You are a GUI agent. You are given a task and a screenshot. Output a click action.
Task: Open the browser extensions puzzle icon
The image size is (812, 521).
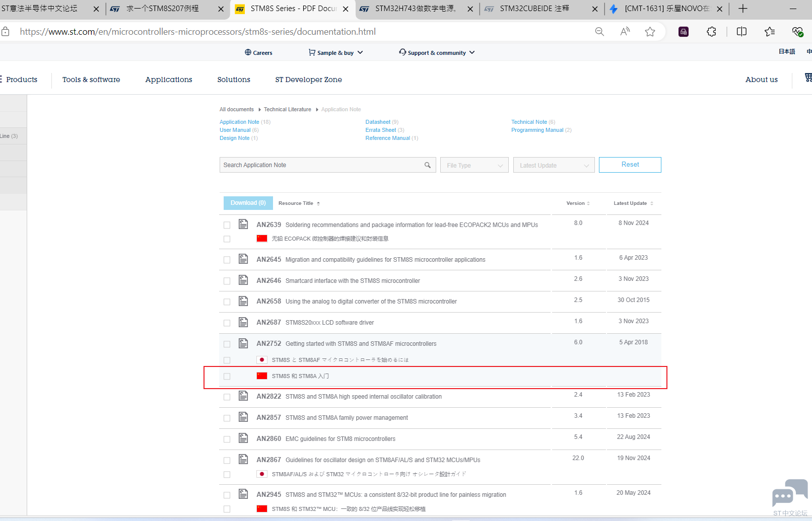tap(711, 32)
